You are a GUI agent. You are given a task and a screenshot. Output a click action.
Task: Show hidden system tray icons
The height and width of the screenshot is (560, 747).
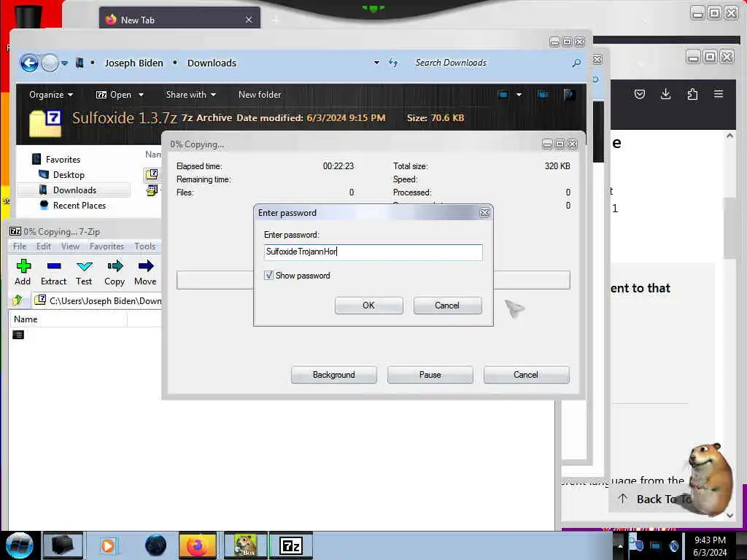click(620, 545)
